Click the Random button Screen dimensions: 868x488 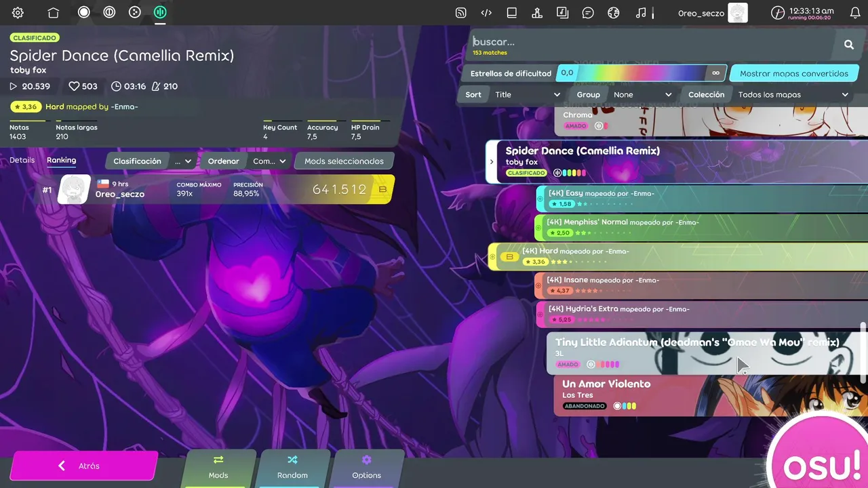coord(292,468)
